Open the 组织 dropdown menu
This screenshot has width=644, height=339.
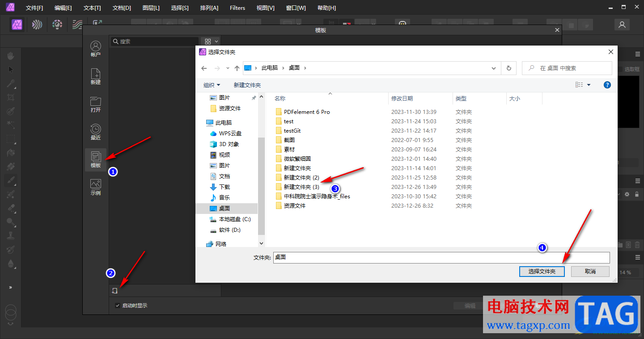[x=212, y=85]
